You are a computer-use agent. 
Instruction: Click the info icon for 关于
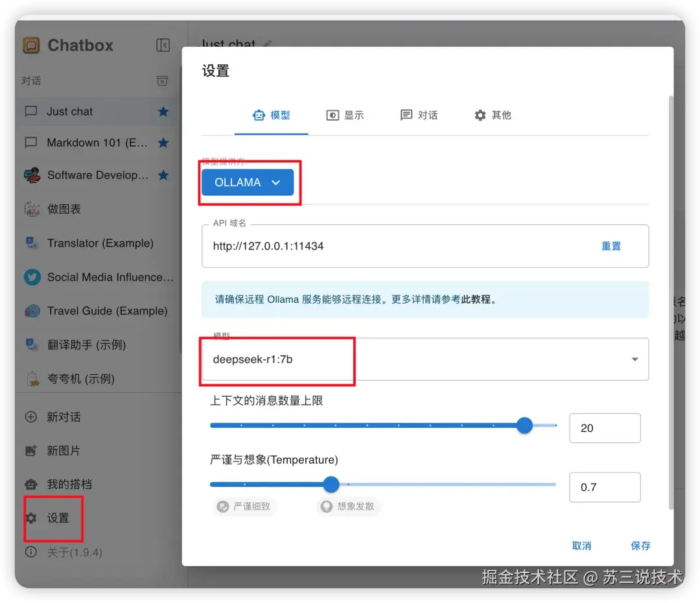[x=31, y=552]
